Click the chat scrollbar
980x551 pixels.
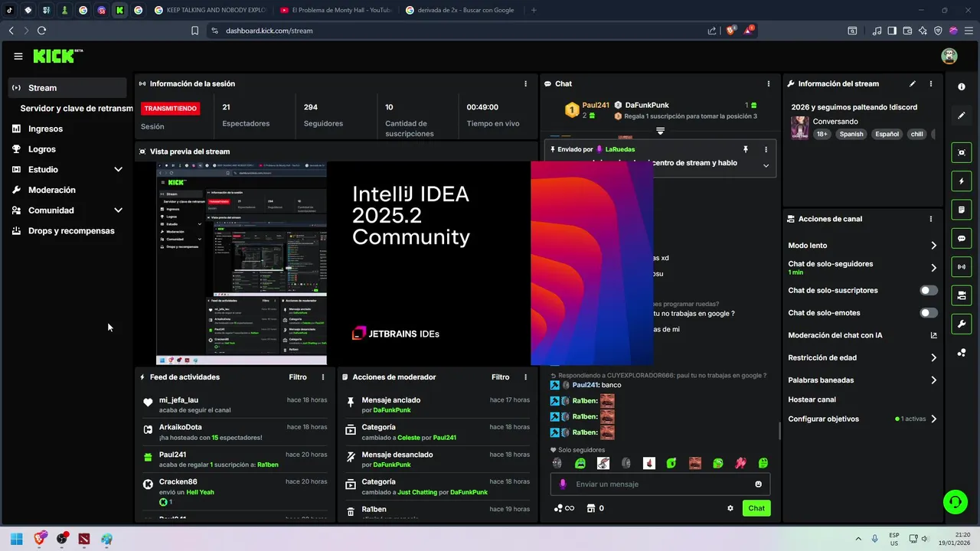click(x=779, y=430)
